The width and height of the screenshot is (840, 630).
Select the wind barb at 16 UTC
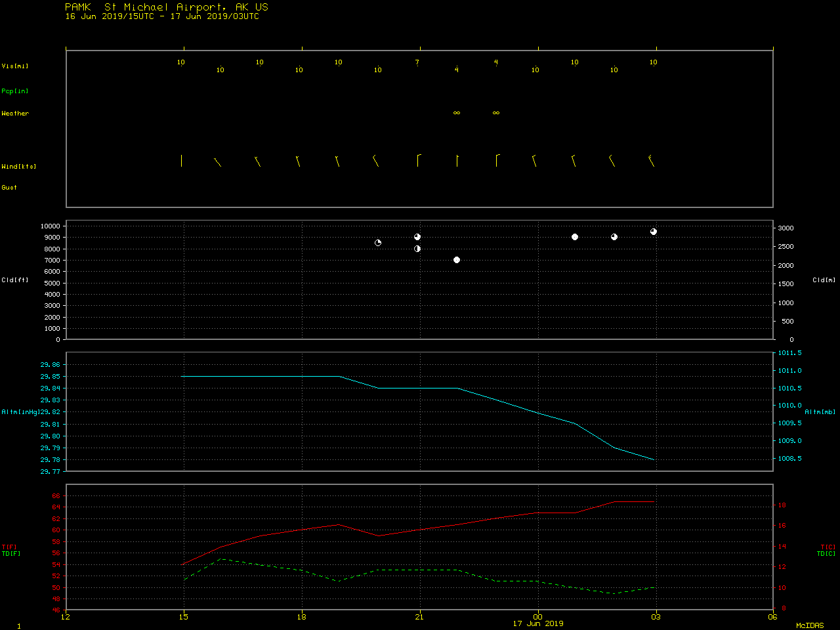pyautogui.click(x=218, y=162)
